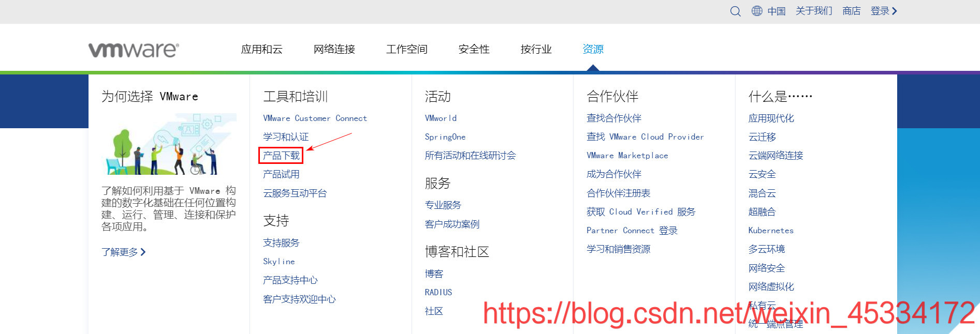The width and height of the screenshot is (980, 334).
Task: Open the 客户成功案例 link
Action: (x=452, y=224)
